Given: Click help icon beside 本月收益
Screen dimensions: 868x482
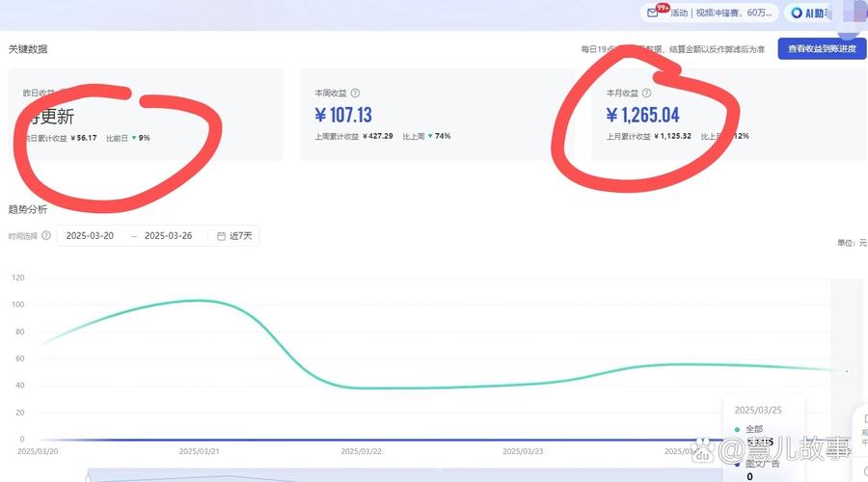Looking at the screenshot, I should pos(646,94).
